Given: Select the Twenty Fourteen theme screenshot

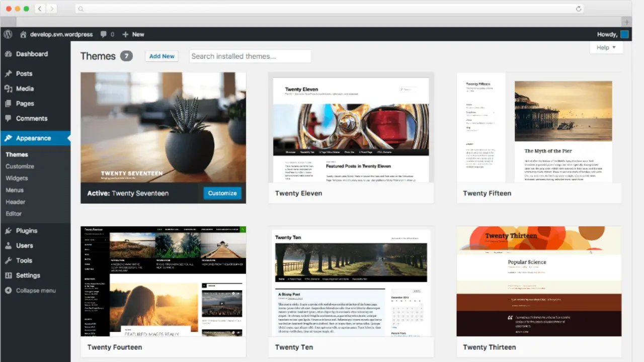Looking at the screenshot, I should click(164, 281).
